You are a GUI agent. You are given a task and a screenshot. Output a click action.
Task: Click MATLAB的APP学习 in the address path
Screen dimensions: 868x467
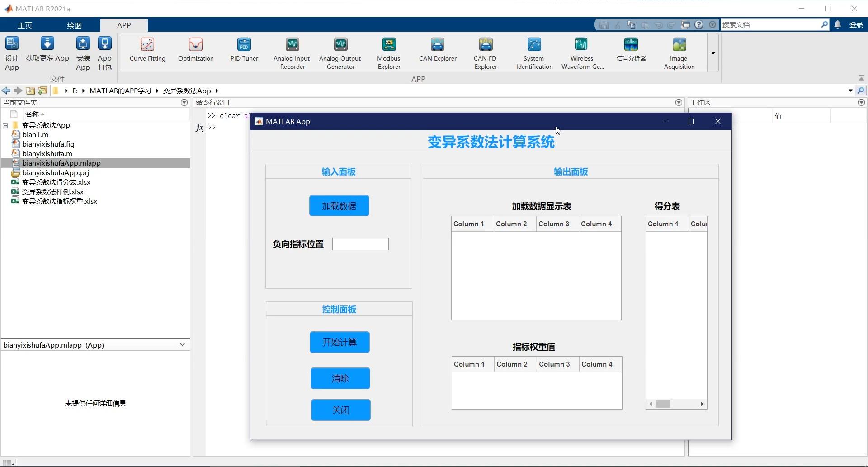pos(120,91)
